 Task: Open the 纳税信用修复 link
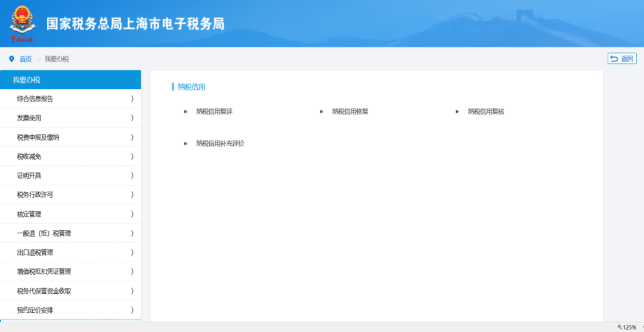click(350, 111)
